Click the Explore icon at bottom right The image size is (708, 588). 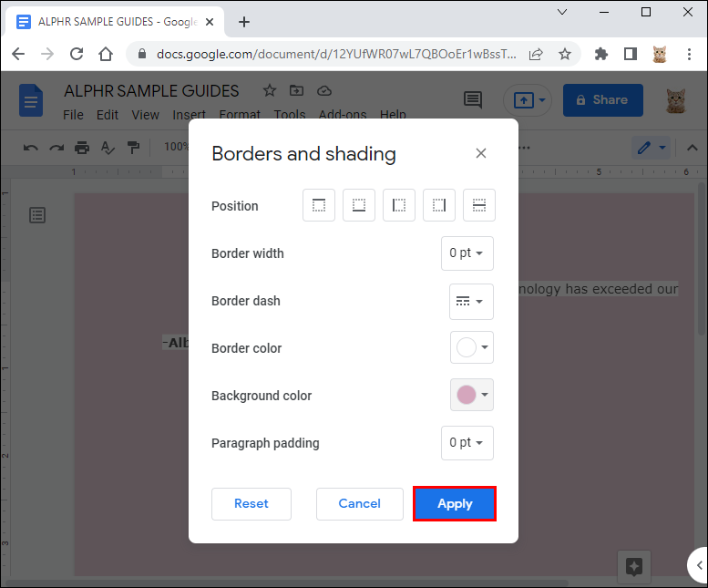(634, 566)
